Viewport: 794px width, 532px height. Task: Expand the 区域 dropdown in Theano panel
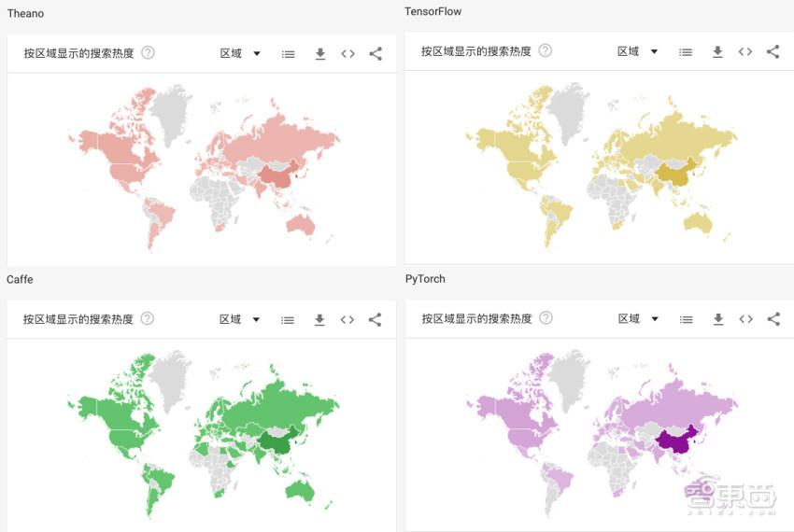point(241,54)
